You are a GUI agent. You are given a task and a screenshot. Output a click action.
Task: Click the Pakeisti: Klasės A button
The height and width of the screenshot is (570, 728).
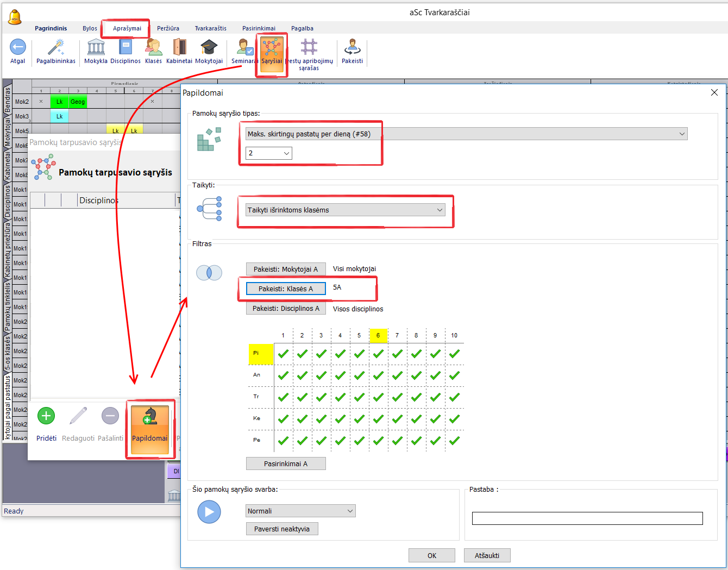[286, 289]
